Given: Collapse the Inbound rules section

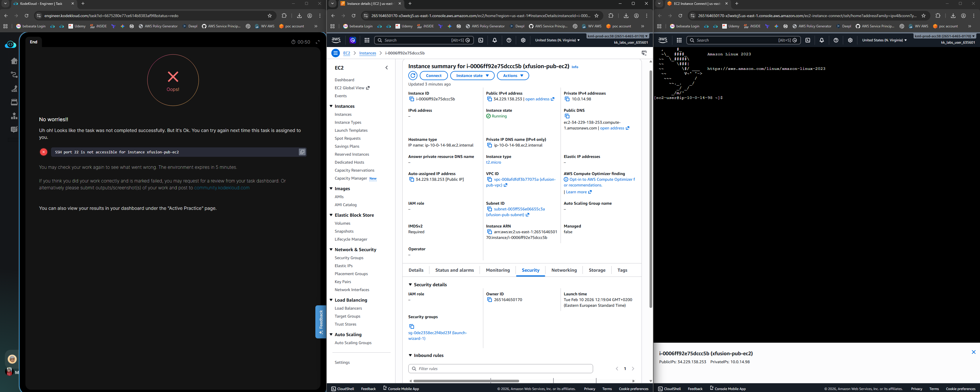Looking at the screenshot, I should [410, 356].
